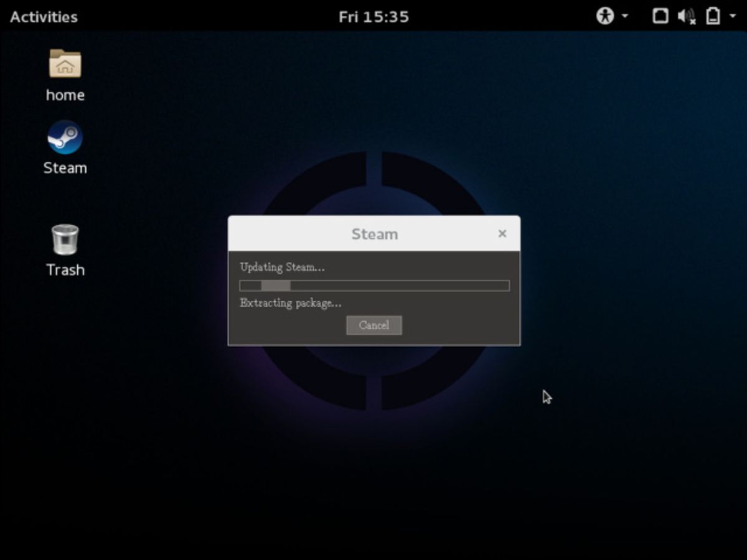This screenshot has height=560, width=747.
Task: Click the "Extracting package..." status text
Action: tap(291, 304)
